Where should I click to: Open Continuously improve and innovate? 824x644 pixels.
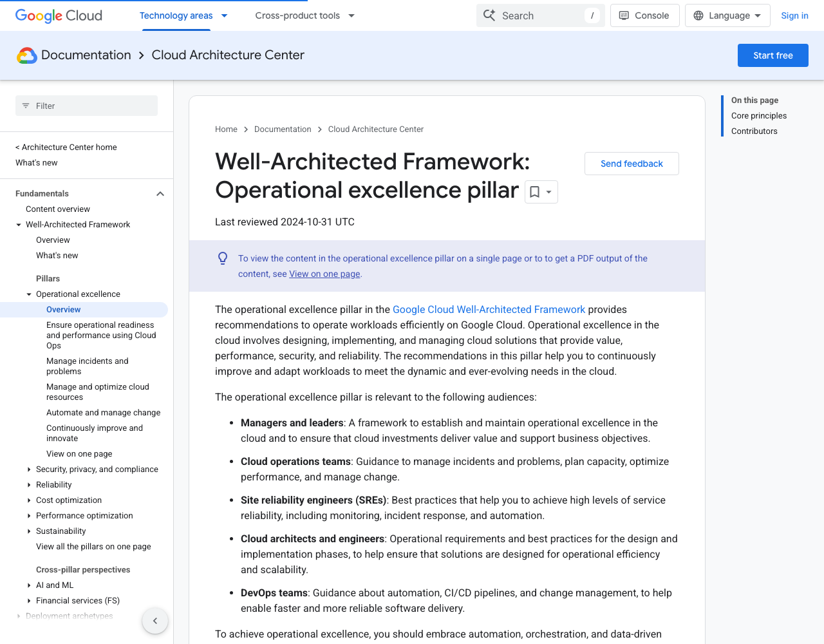tap(95, 433)
